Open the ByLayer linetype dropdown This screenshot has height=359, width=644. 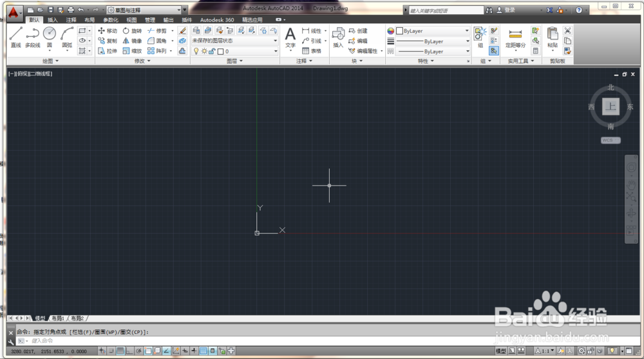pyautogui.click(x=433, y=52)
